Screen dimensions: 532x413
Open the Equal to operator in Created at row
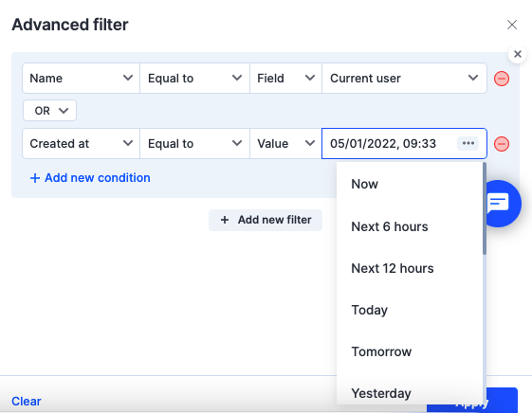194,144
